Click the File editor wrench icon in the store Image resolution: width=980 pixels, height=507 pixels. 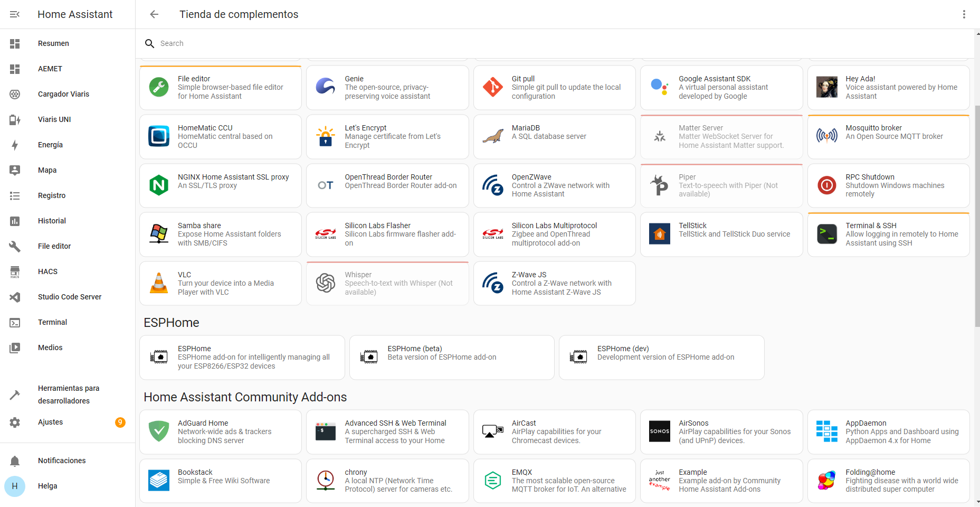point(159,87)
